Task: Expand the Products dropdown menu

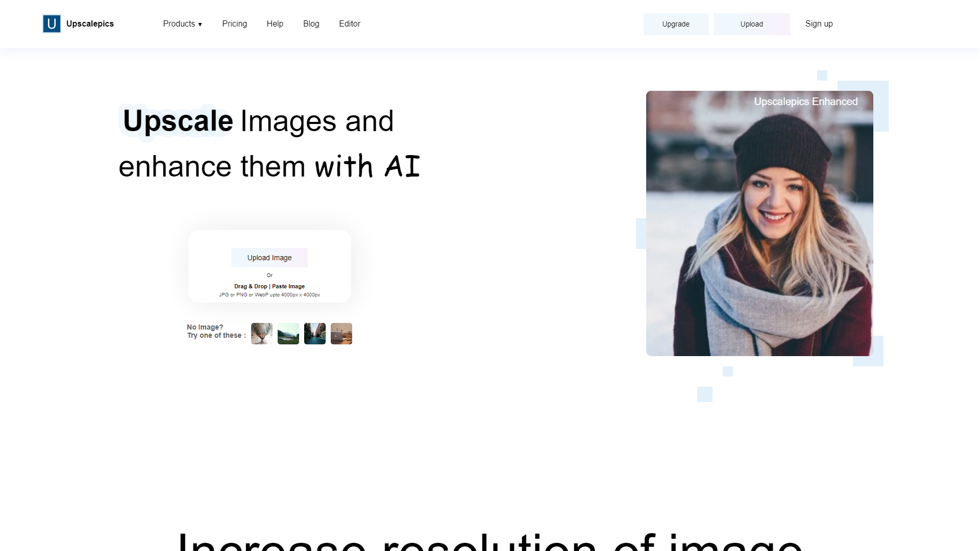Action: [182, 24]
